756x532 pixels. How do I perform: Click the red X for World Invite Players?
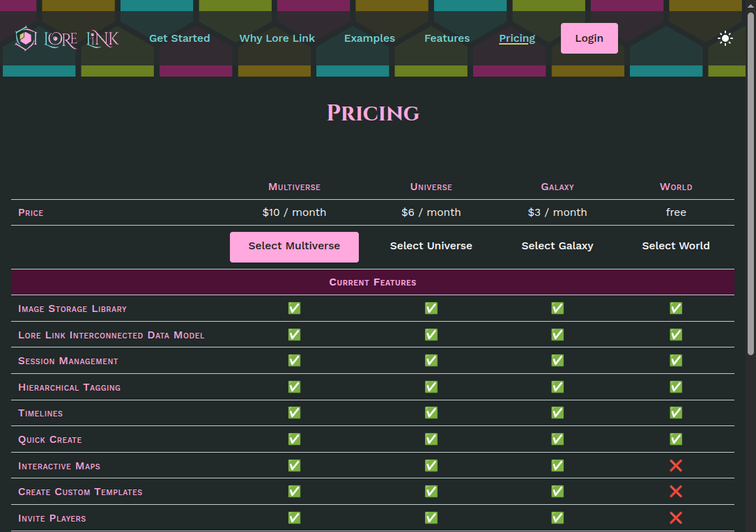pyautogui.click(x=676, y=517)
